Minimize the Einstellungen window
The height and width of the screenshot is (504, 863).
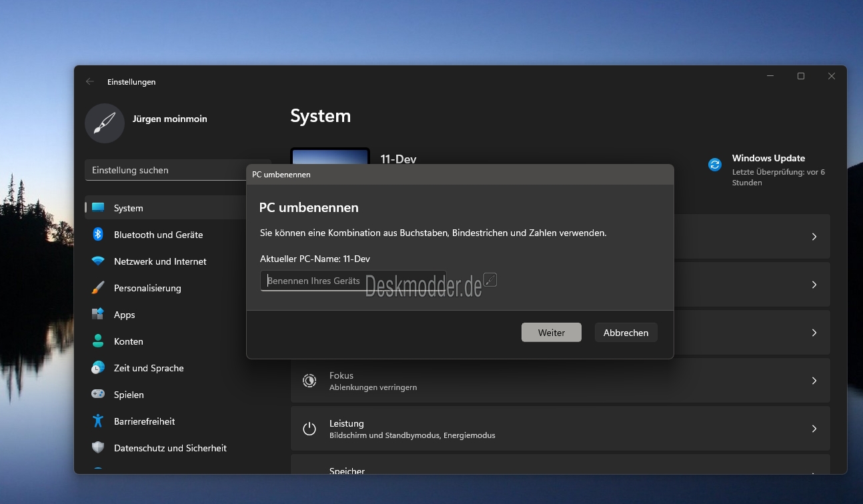[x=770, y=76]
